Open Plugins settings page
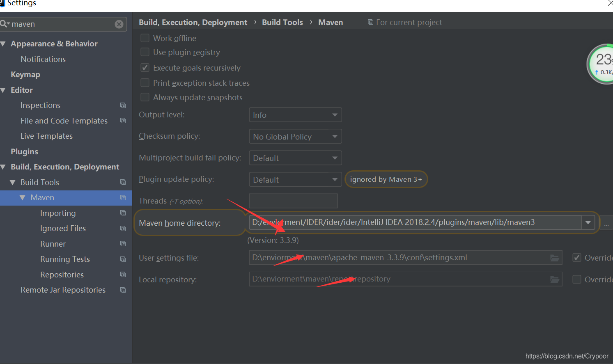This screenshot has height=364, width=613. [24, 151]
